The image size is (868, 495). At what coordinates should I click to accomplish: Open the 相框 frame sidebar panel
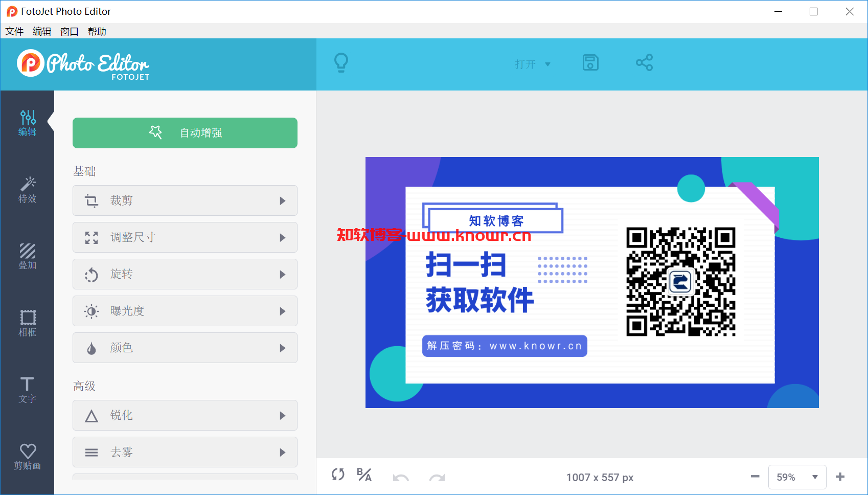[x=28, y=324]
